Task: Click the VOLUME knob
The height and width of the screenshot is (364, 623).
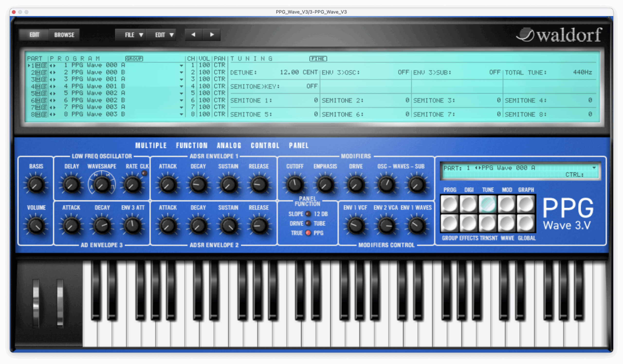Action: tap(36, 226)
